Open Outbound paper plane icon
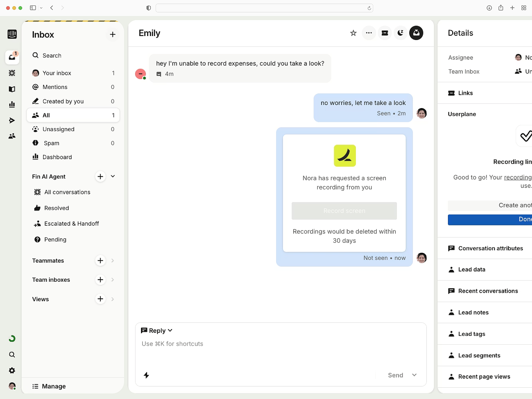The height and width of the screenshot is (399, 532). click(12, 120)
